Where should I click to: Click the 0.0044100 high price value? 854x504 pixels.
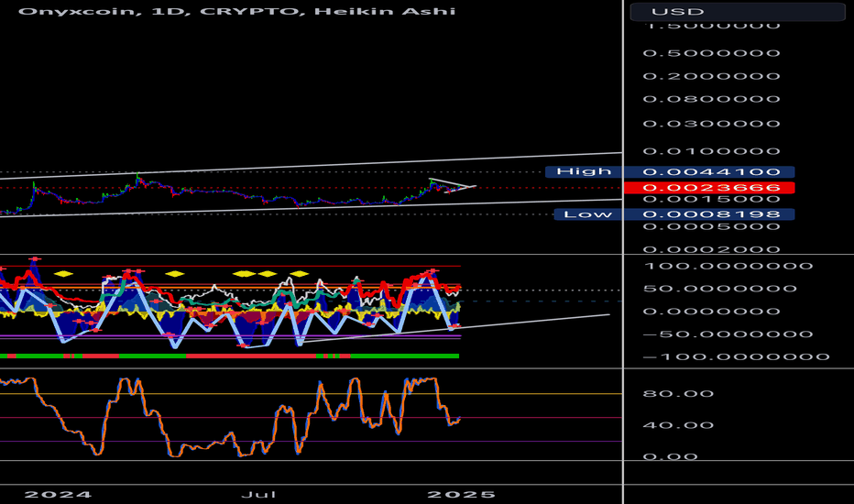coord(709,172)
